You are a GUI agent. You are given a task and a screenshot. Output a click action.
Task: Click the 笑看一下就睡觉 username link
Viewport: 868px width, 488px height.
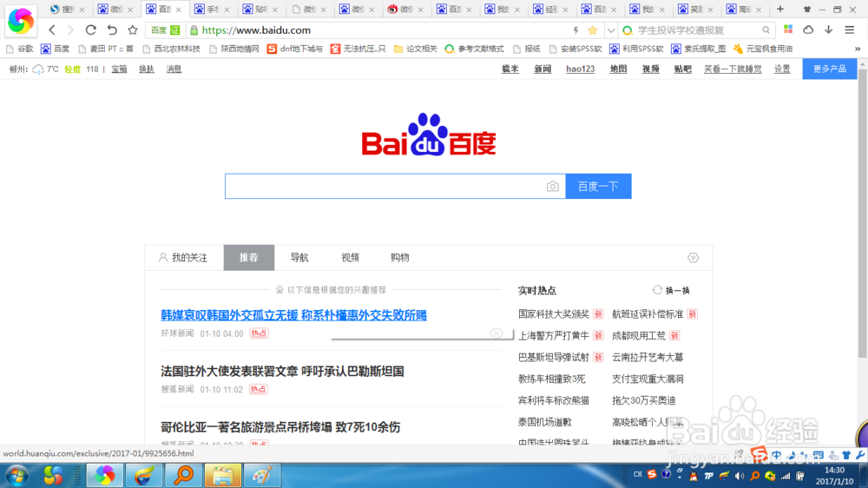733,69
